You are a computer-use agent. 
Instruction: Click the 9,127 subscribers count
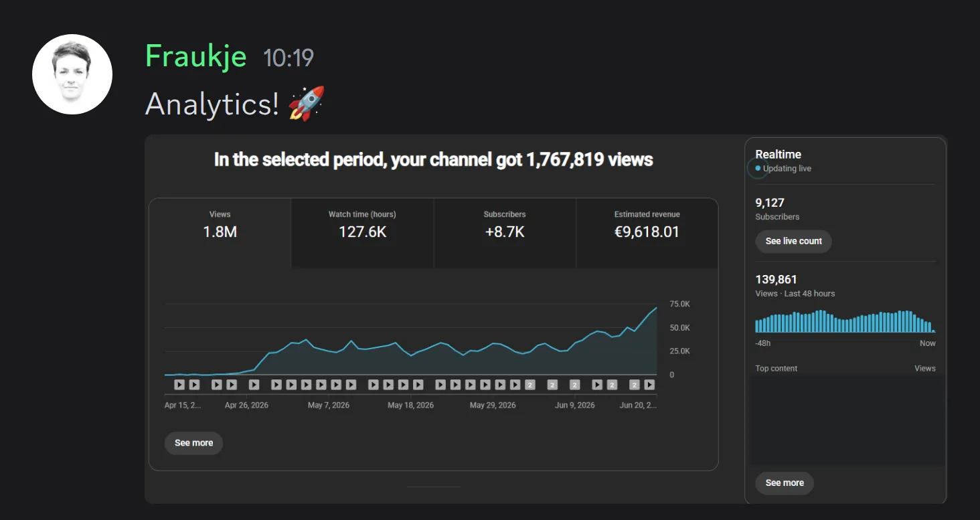[x=770, y=203]
